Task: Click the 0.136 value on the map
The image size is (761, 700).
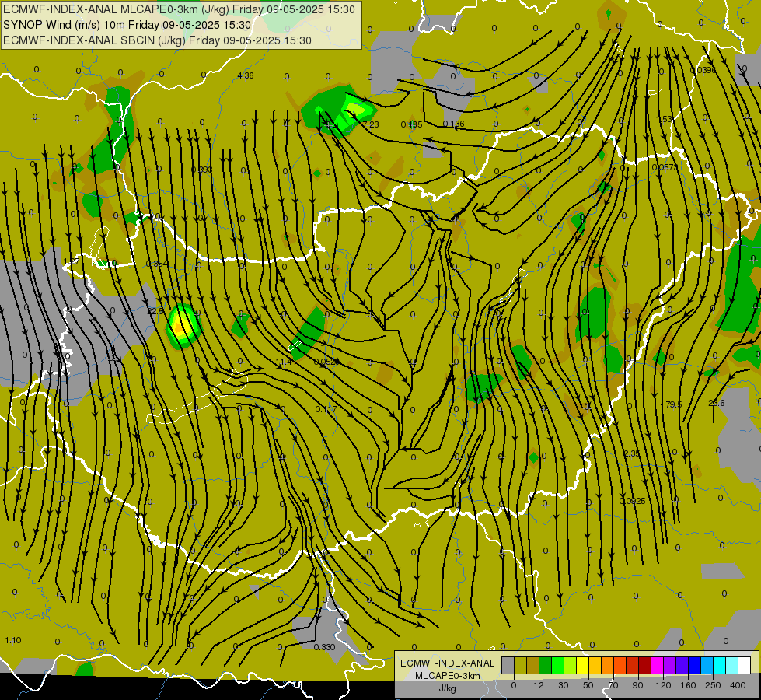Action: 454,124
